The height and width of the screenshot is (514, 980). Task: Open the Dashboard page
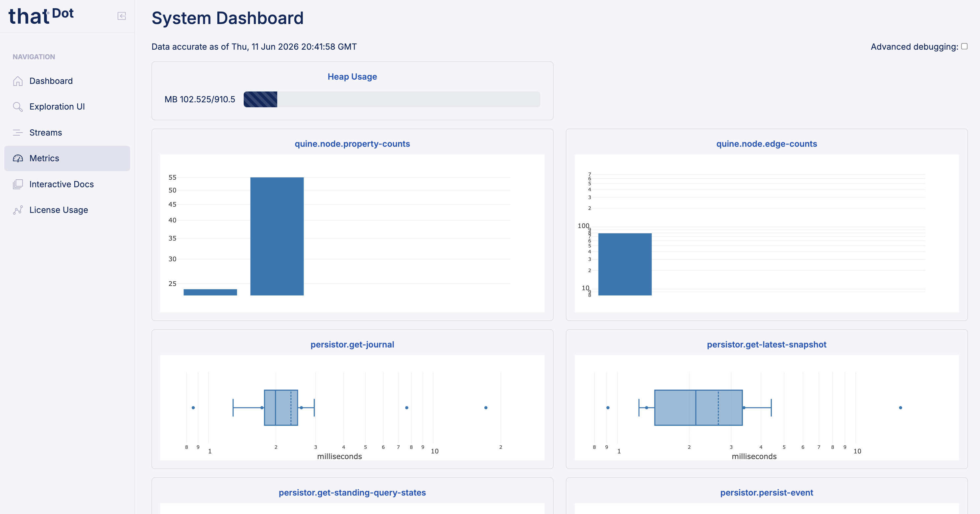pos(67,81)
